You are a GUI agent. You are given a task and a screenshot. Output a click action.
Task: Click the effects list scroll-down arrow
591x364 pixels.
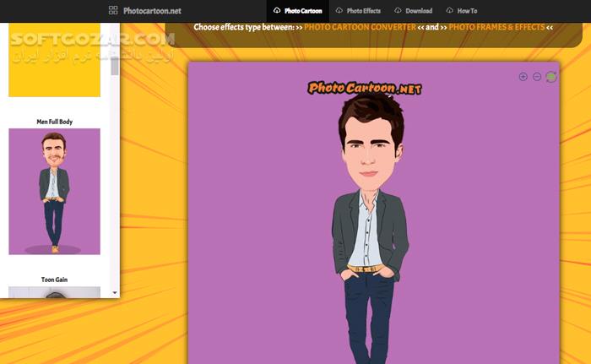[x=115, y=292]
